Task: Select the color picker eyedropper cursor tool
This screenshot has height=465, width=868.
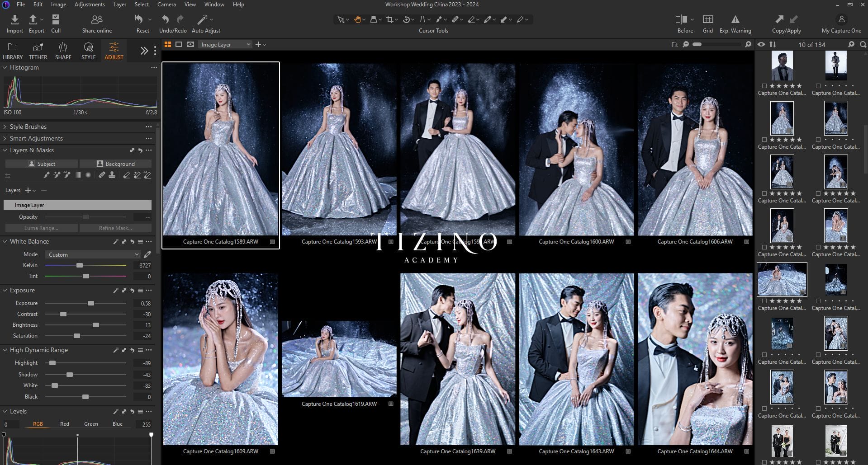Action: [x=488, y=19]
